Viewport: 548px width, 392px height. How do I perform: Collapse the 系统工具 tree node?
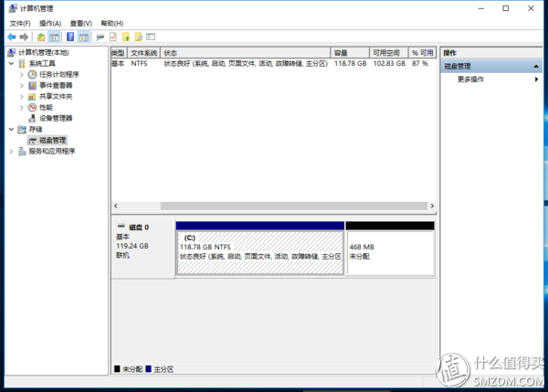click(11, 64)
